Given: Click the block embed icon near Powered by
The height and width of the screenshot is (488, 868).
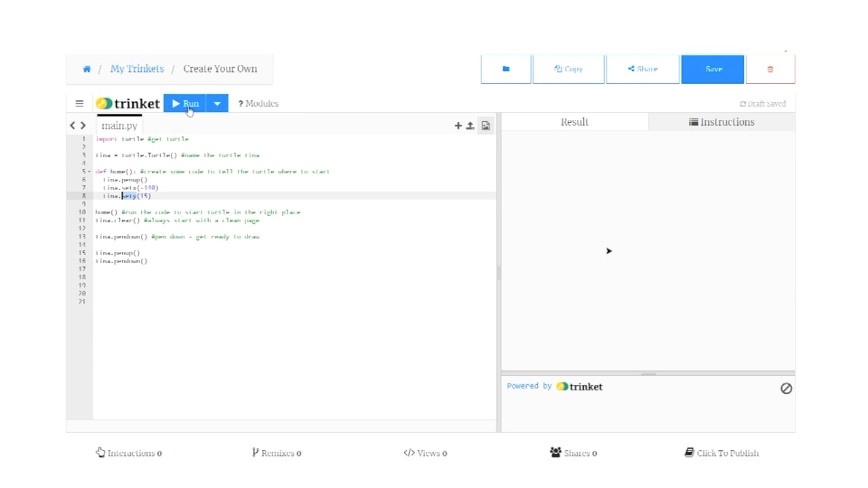Looking at the screenshot, I should [786, 388].
